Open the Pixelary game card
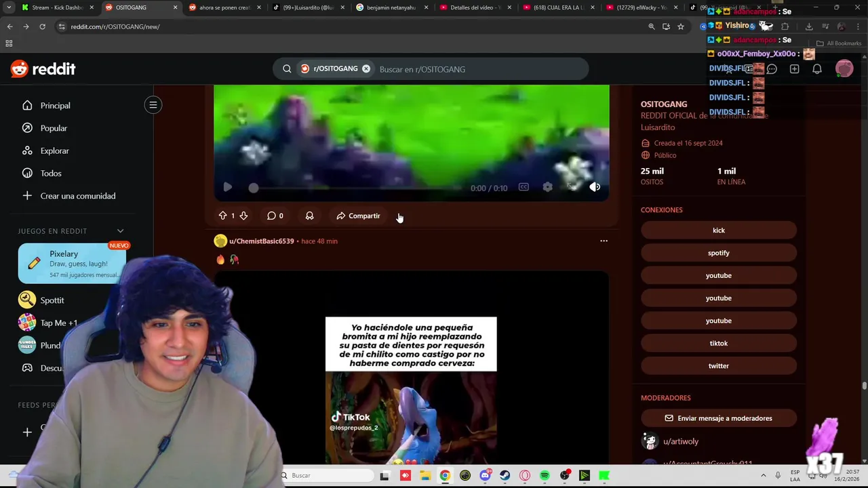The width and height of the screenshot is (868, 488). tap(72, 264)
